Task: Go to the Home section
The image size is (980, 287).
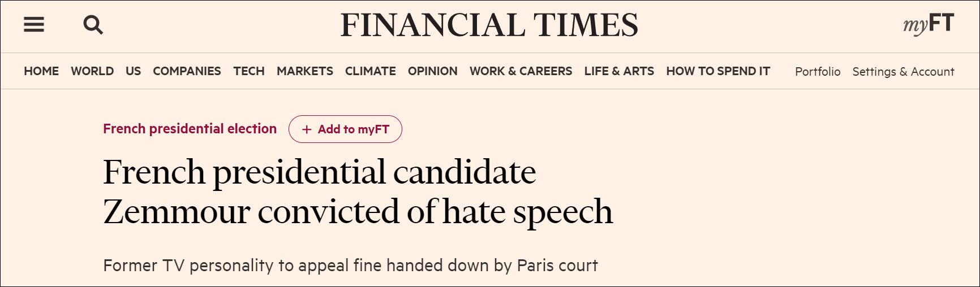Action: click(x=41, y=71)
